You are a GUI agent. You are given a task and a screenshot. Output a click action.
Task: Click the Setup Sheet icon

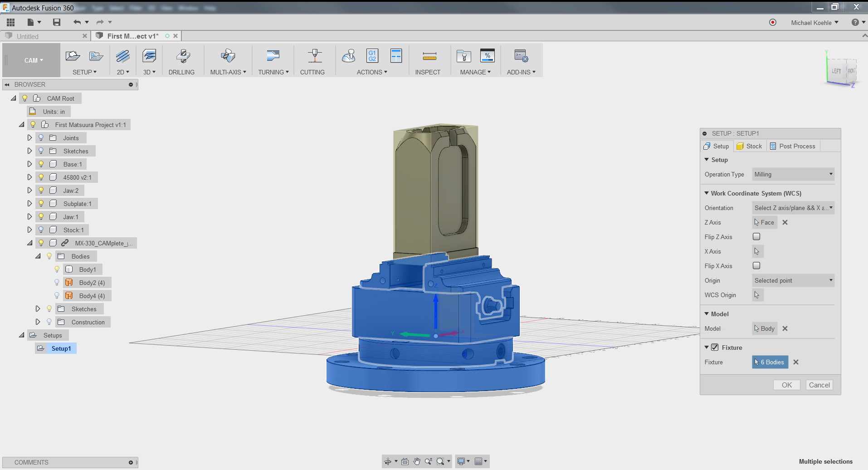point(396,56)
